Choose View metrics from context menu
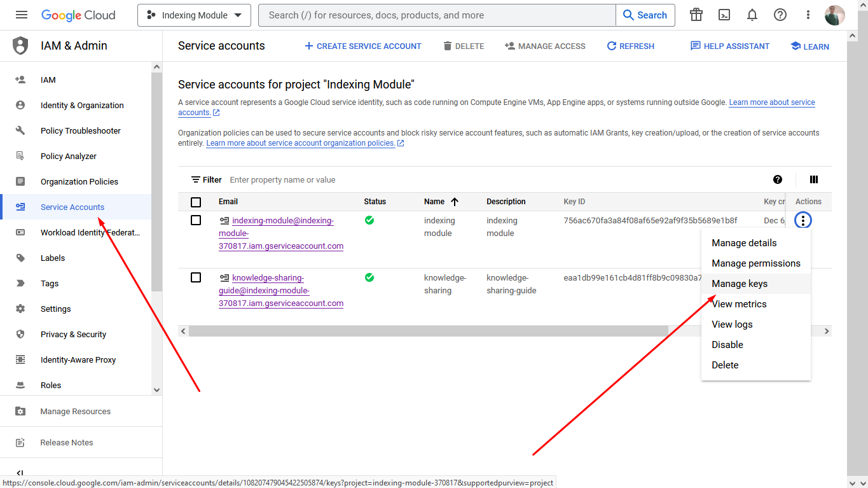 click(756, 304)
